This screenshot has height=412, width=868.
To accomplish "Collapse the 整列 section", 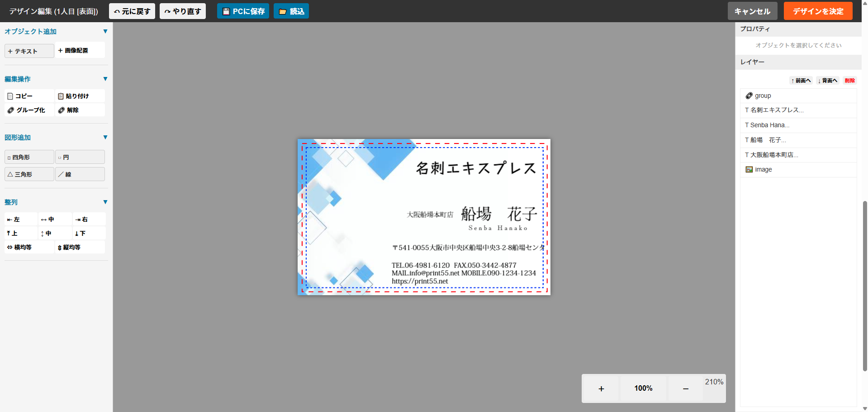I will click(x=105, y=202).
